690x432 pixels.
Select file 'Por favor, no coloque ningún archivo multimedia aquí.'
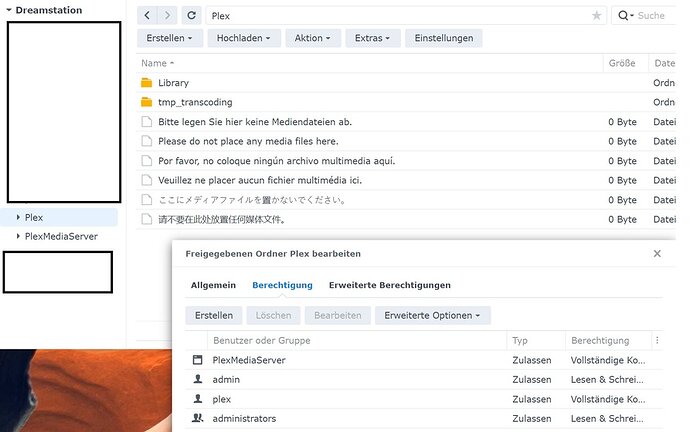406,161
